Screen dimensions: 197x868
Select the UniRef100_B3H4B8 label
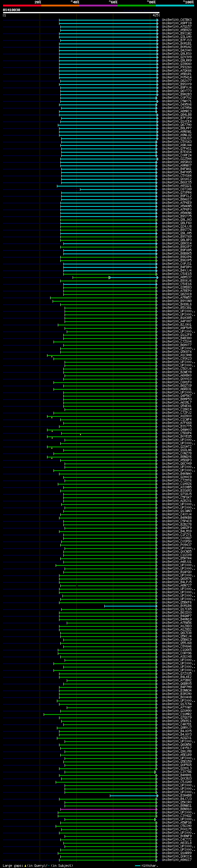[176, 796]
